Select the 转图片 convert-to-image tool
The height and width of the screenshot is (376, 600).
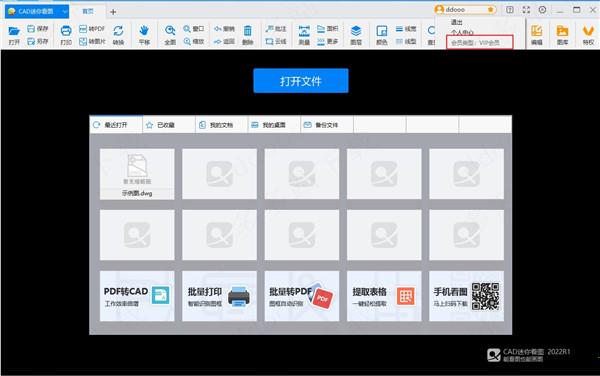click(92, 41)
